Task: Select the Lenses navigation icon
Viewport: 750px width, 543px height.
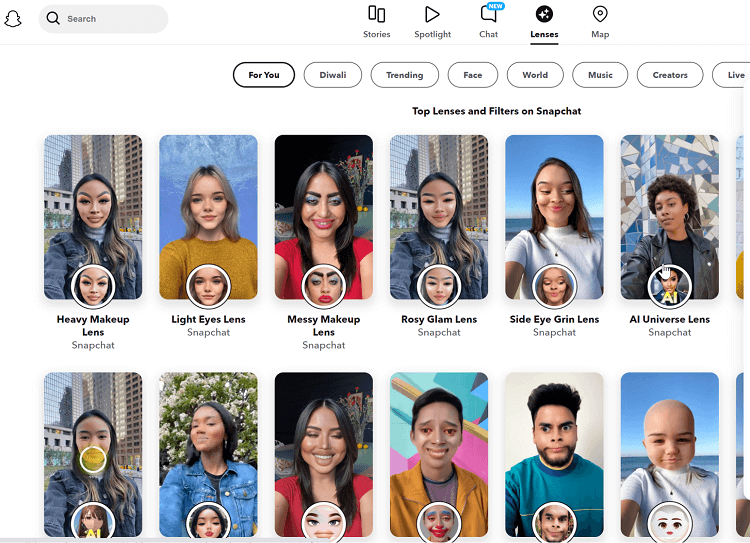Action: click(544, 14)
